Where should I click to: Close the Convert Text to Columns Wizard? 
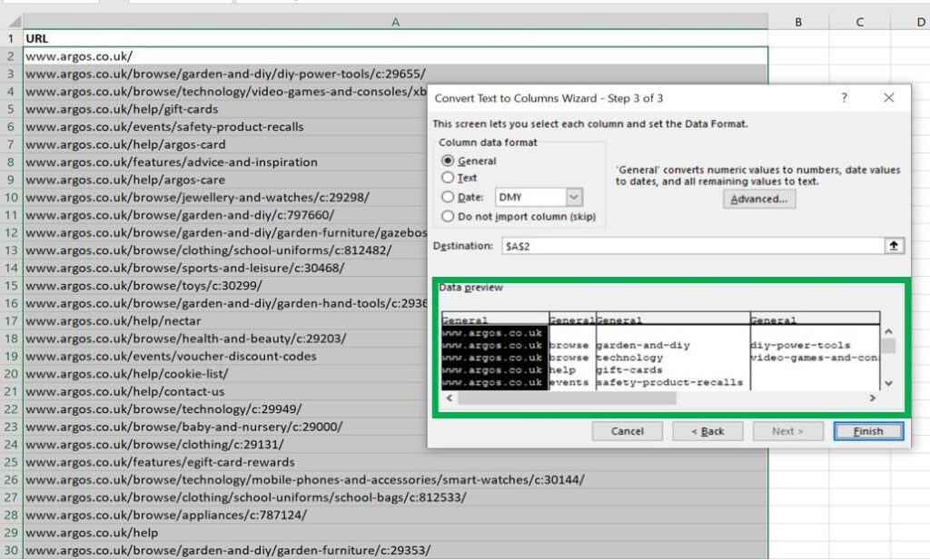click(888, 98)
